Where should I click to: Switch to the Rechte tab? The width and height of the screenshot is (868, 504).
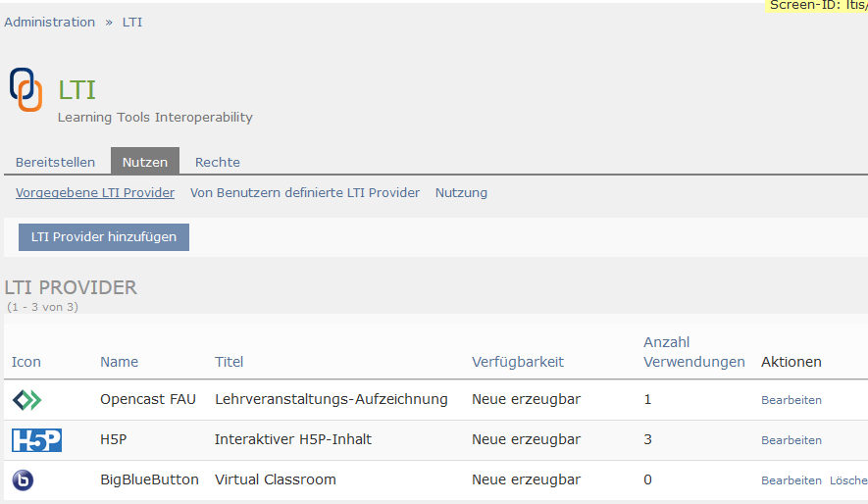pos(218,162)
